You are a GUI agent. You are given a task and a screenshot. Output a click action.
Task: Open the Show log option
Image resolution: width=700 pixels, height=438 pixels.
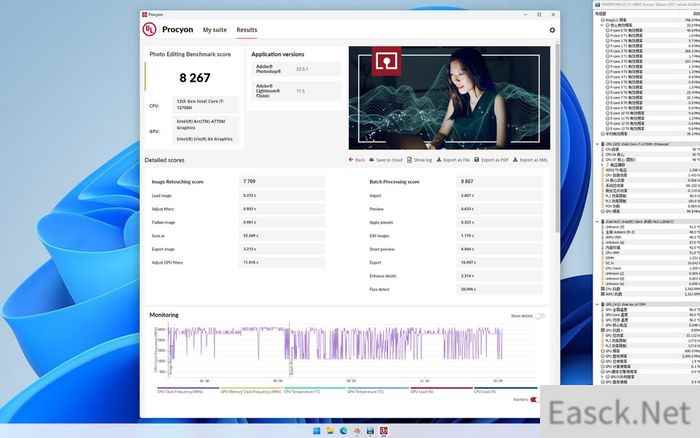(x=420, y=160)
